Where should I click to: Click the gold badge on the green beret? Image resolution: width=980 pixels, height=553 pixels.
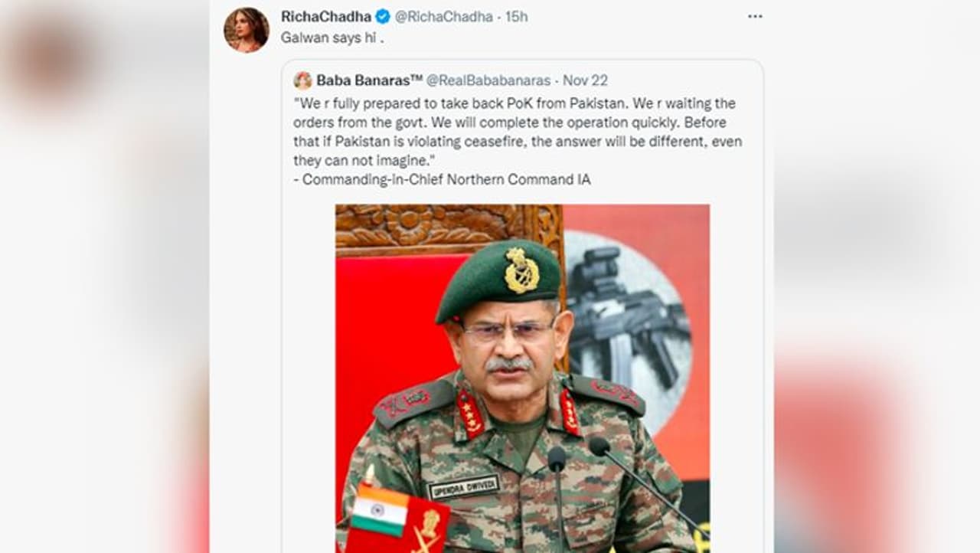(x=521, y=270)
